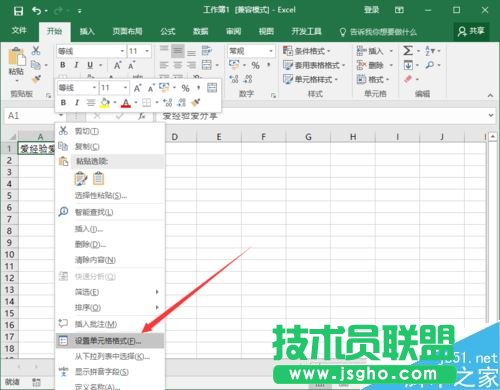
Task: Click column header G
Action: tap(308, 137)
